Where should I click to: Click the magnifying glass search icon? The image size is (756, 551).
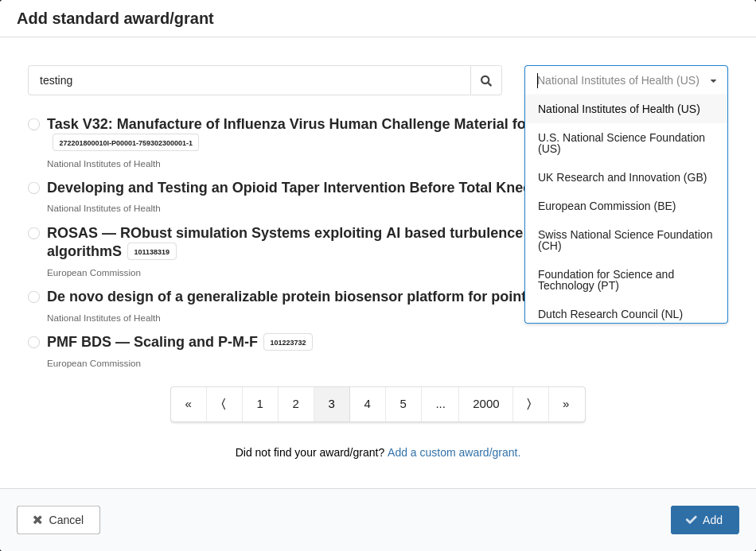tap(486, 80)
